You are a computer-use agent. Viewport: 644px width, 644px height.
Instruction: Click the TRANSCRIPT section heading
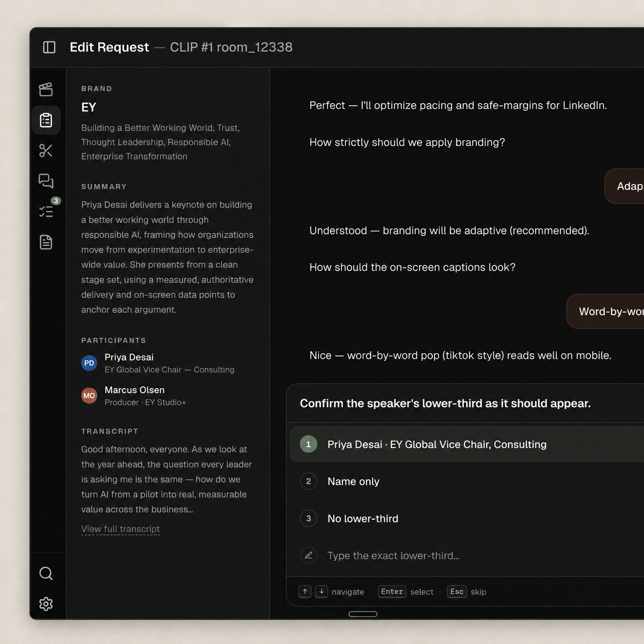tap(110, 431)
